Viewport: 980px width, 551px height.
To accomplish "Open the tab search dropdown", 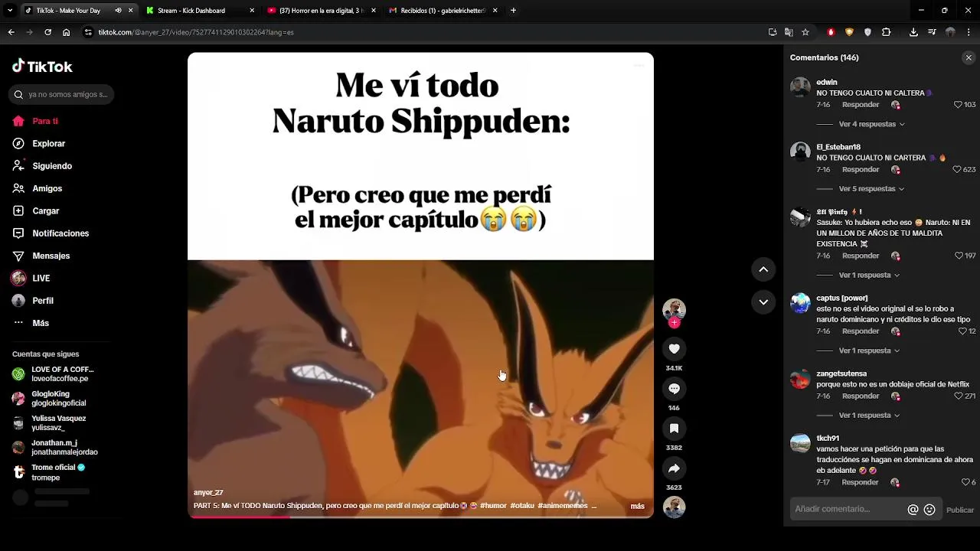I will tap(10, 11).
